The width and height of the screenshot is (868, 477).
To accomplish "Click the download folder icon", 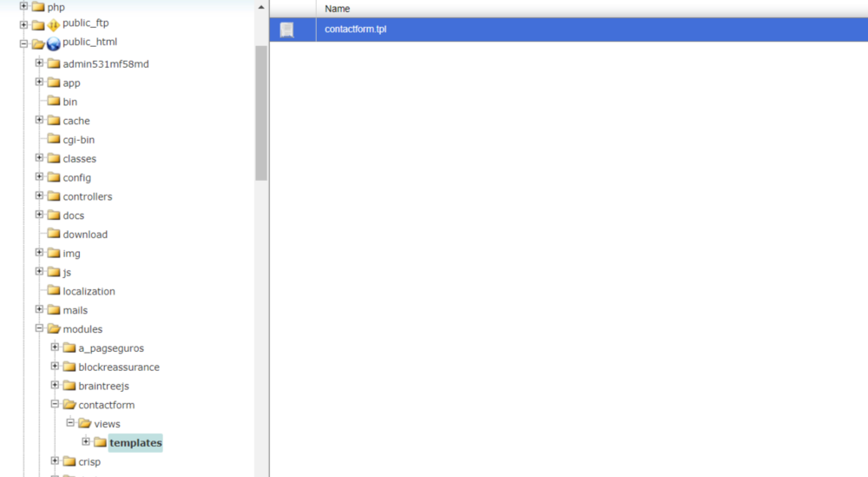I will (x=54, y=233).
